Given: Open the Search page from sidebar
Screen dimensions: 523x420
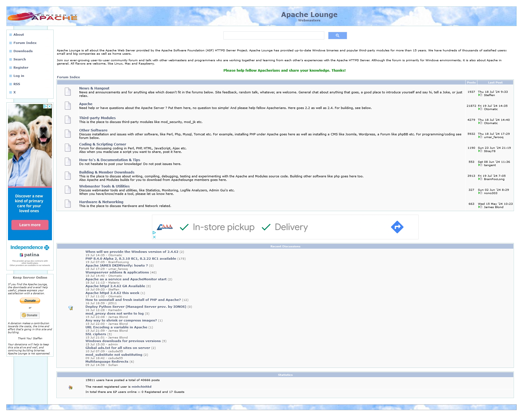Looking at the screenshot, I should pyautogui.click(x=20, y=59).
